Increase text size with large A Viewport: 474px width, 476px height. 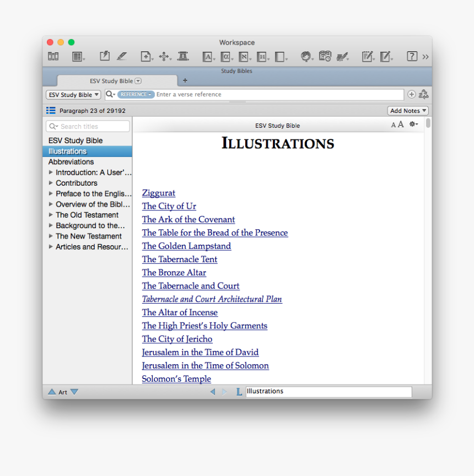pyautogui.click(x=401, y=125)
